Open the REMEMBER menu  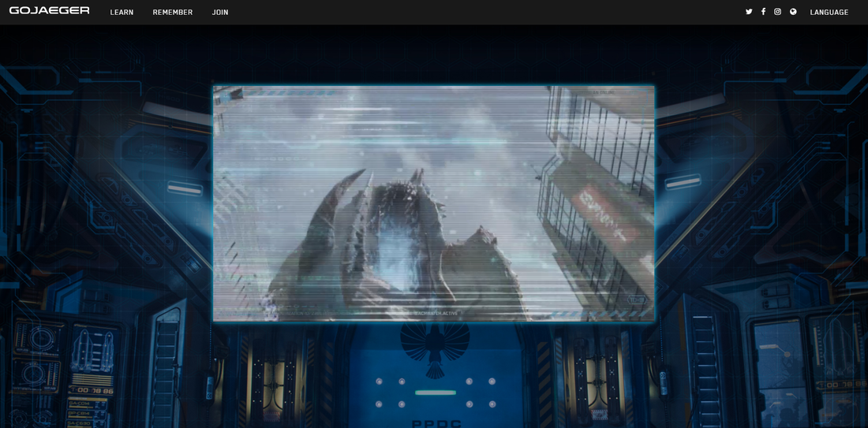coord(173,12)
